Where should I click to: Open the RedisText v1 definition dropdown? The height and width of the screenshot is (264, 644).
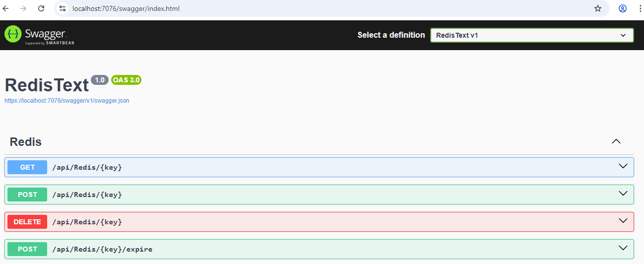click(x=532, y=35)
